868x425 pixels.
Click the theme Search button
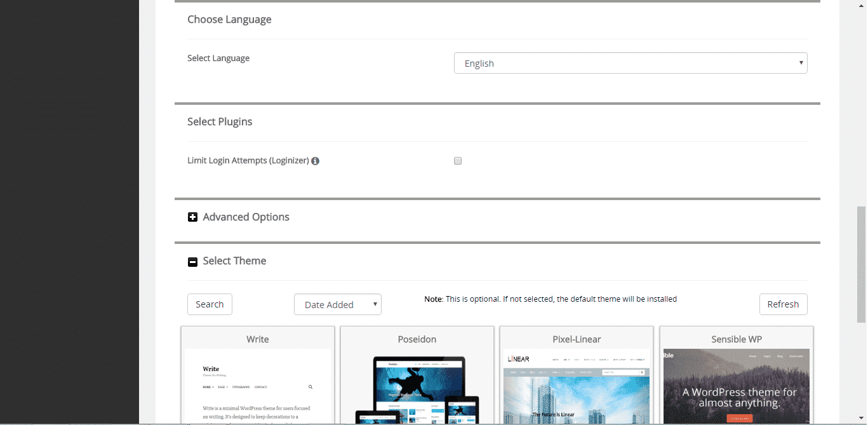[210, 304]
